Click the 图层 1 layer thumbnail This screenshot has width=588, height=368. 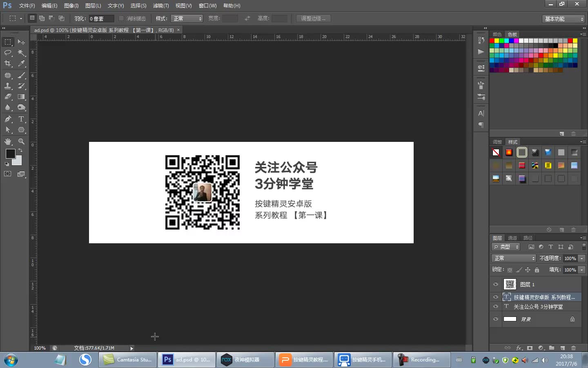coord(510,284)
